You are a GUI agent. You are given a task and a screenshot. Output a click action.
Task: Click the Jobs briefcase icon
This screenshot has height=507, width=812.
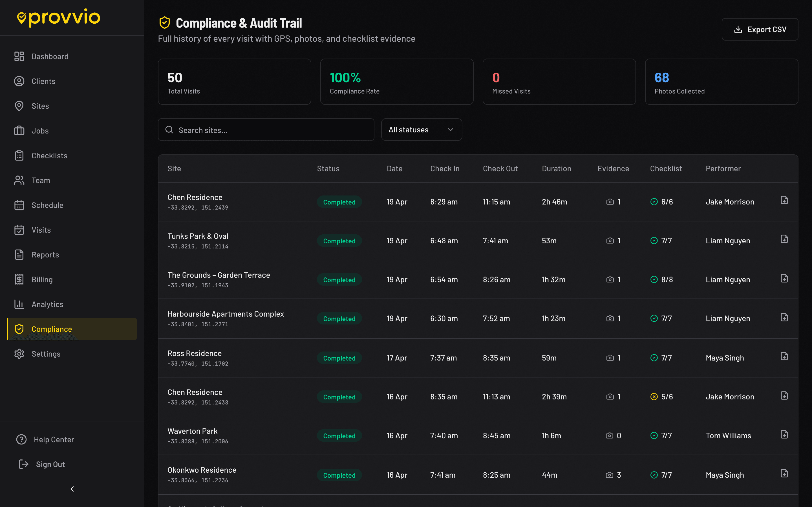click(19, 130)
